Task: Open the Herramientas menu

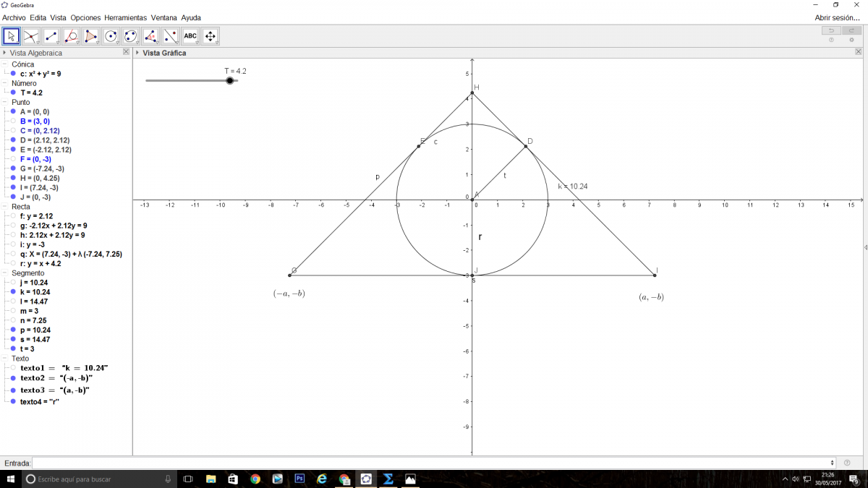Action: point(125,17)
